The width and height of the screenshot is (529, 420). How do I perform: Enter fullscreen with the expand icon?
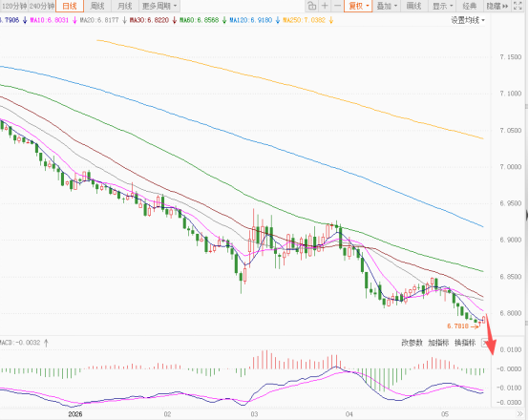point(518,6)
